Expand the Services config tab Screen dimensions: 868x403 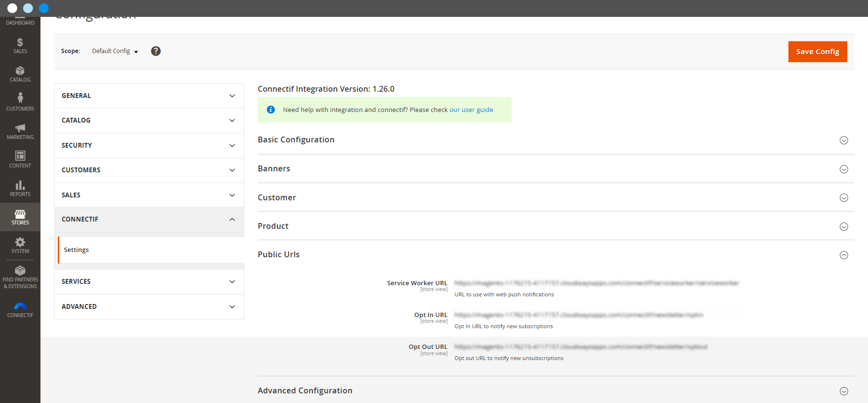(x=149, y=281)
